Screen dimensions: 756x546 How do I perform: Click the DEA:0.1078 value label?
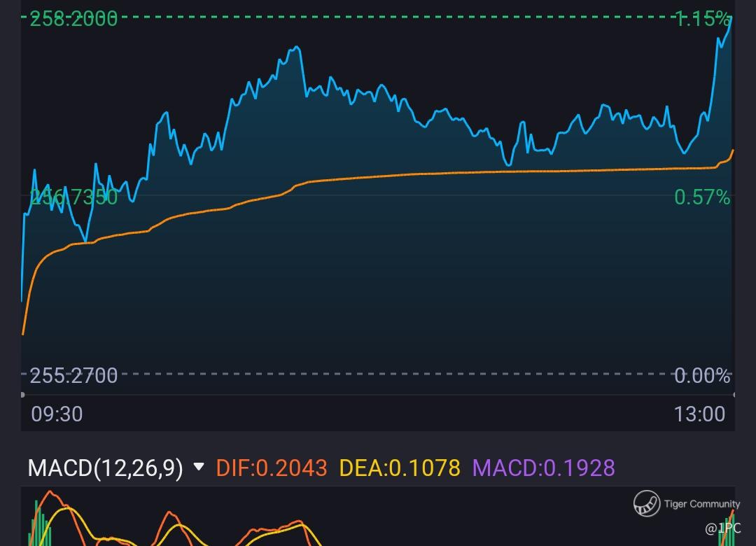pyautogui.click(x=400, y=468)
